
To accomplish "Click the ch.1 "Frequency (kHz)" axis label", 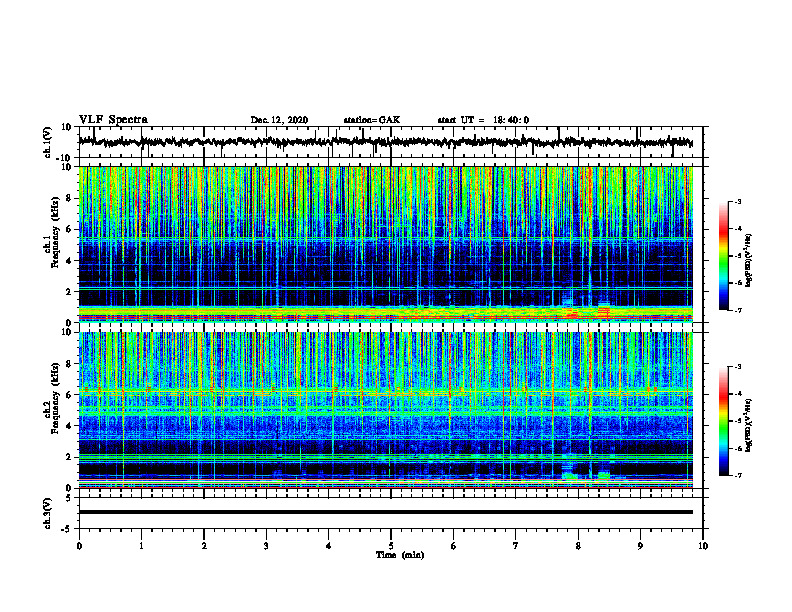I will 54,233.
